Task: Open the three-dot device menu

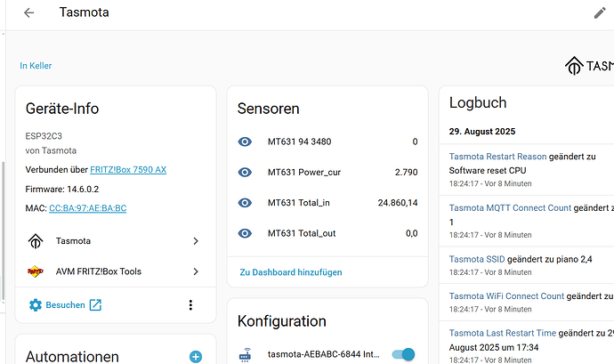Action: click(190, 305)
